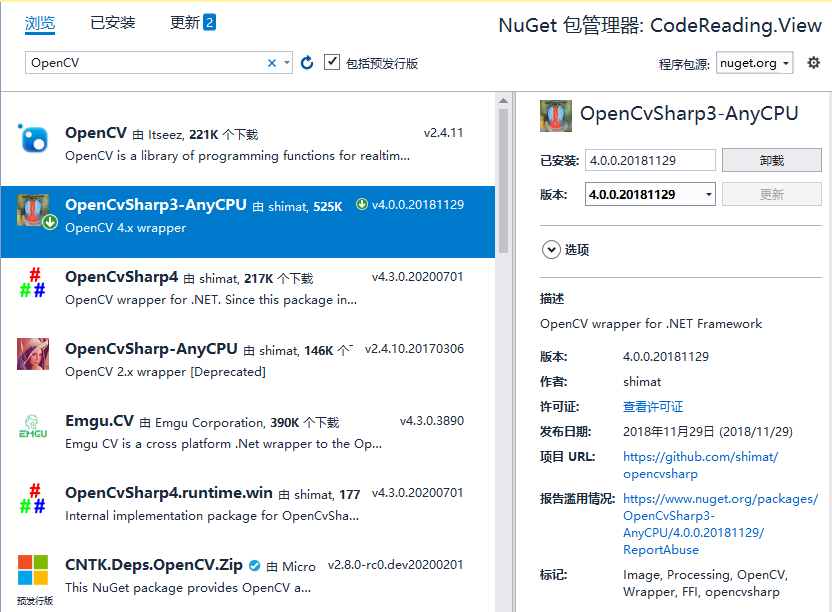Screen dimensions: 832x612
Task: Click the v2.8.0-rc0.dev20200201 version text
Action: click(x=395, y=565)
